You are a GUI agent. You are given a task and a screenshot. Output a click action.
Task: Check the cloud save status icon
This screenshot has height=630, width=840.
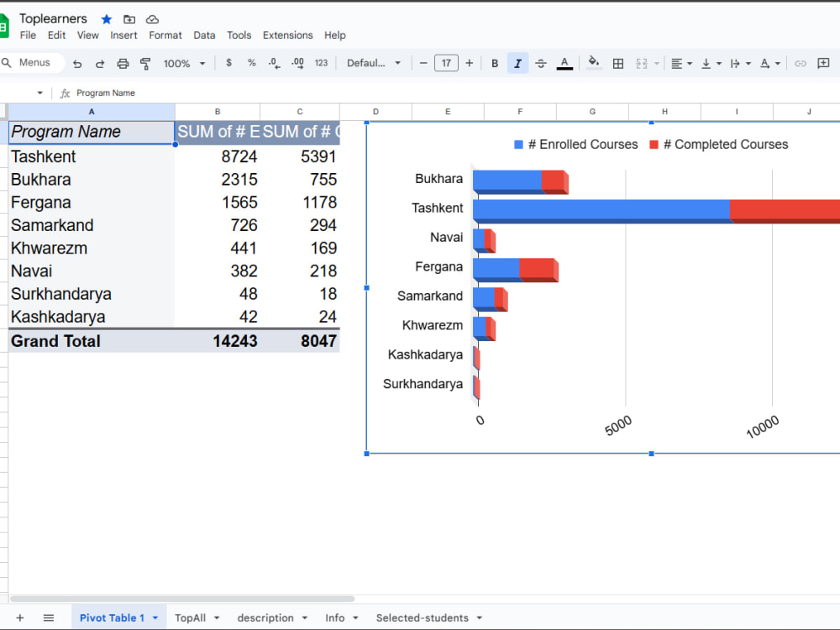pos(152,19)
